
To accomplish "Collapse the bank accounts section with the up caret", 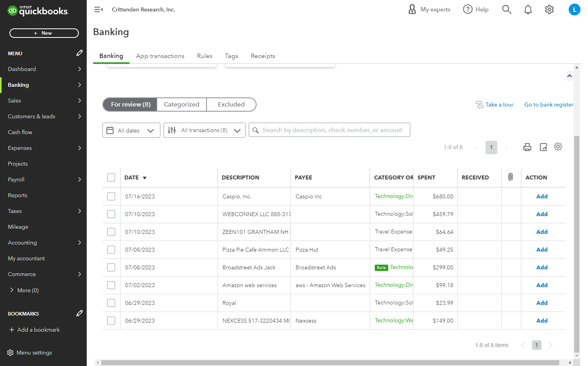I will click(x=569, y=76).
